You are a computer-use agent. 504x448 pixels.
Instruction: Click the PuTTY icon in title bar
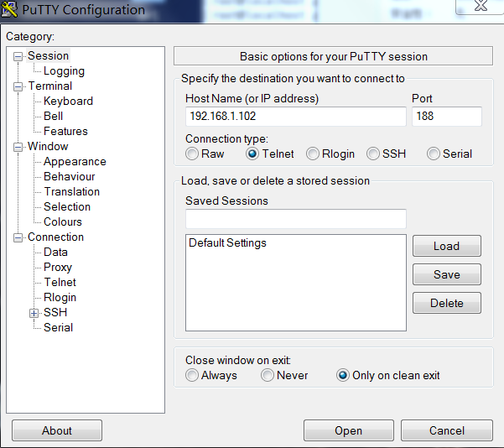pos(8,9)
